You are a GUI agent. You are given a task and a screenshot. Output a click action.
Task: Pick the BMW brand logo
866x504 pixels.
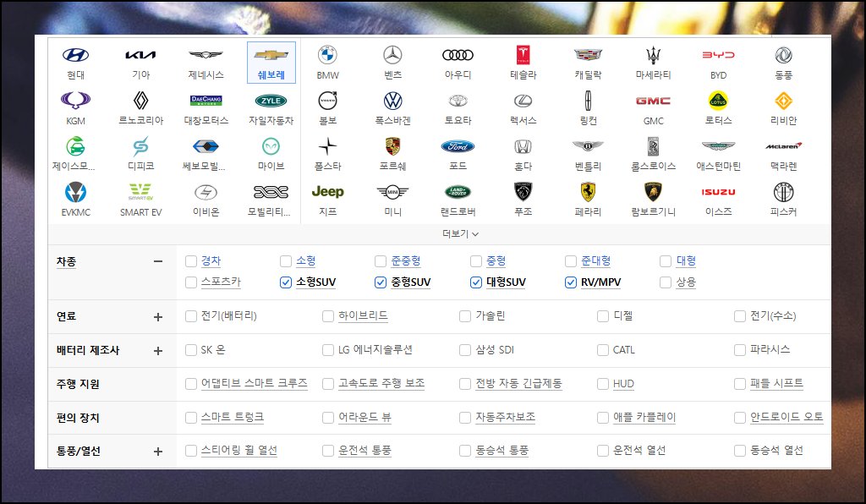pos(328,55)
